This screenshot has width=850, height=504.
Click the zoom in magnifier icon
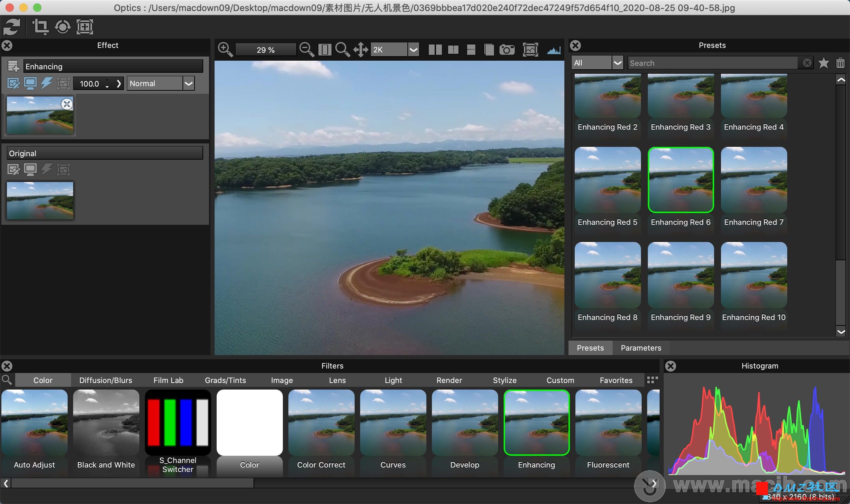(225, 50)
